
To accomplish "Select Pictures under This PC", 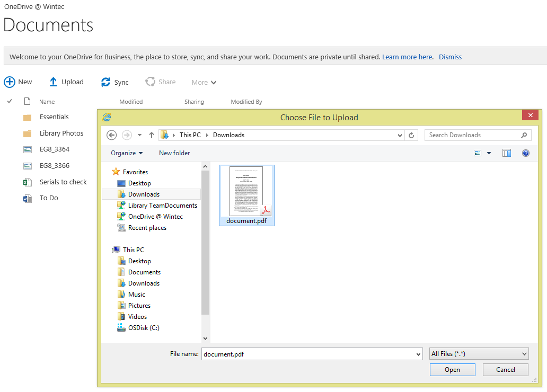I will 139,306.
